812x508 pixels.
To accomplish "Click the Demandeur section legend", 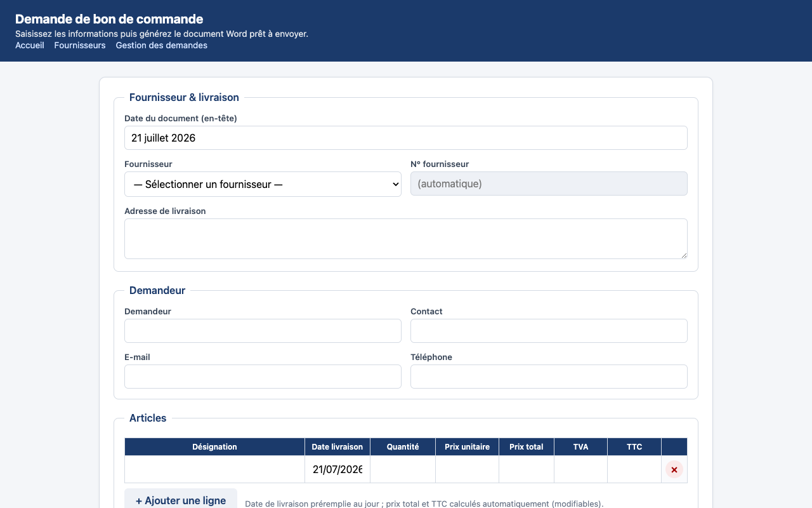I will (157, 290).
